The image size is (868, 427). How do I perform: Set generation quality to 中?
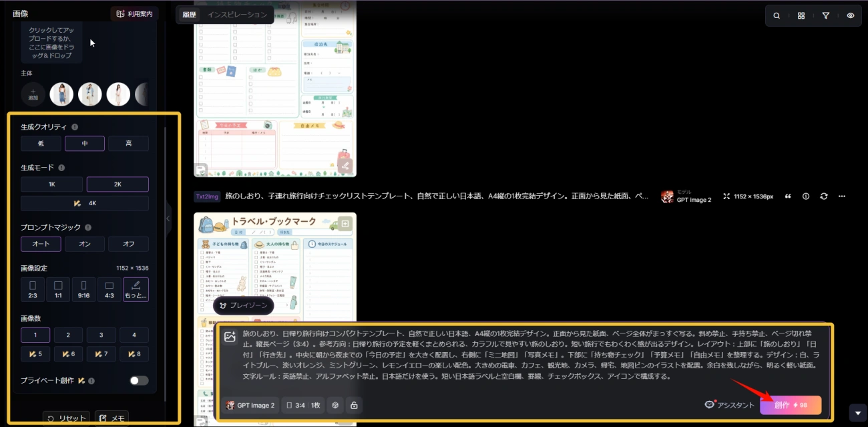[85, 144]
